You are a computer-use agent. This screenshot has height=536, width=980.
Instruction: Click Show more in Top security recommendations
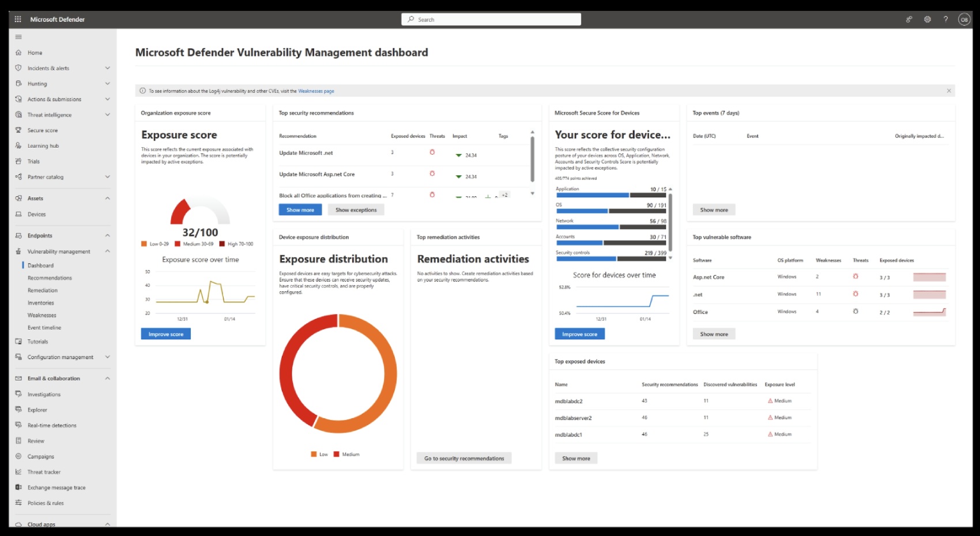[300, 210]
